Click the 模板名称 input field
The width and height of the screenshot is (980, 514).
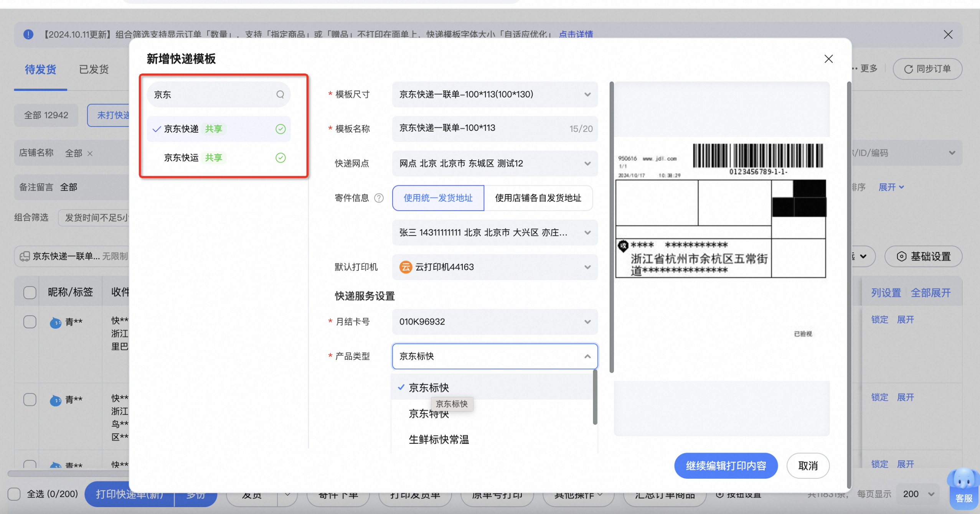pos(495,129)
